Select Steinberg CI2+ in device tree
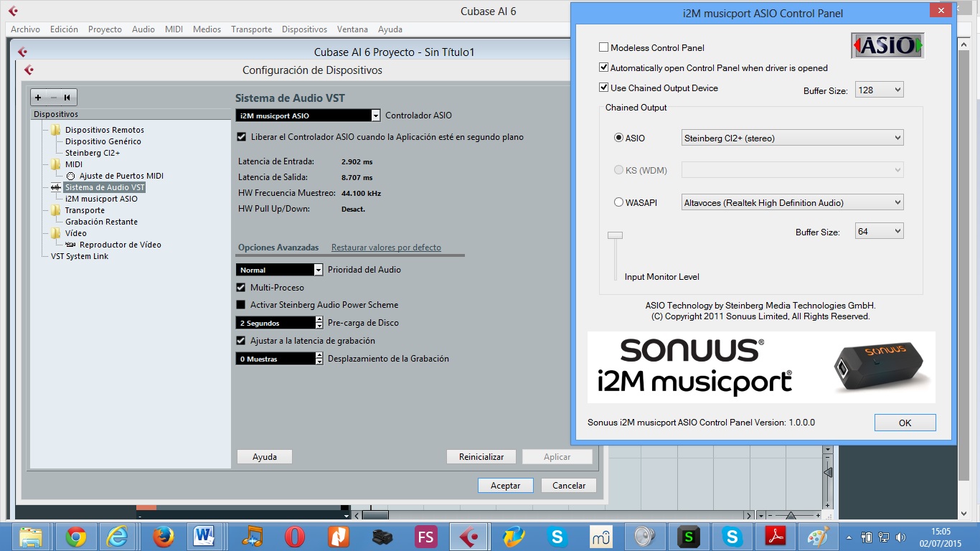Screen dimensions: 980x551 click(x=93, y=153)
